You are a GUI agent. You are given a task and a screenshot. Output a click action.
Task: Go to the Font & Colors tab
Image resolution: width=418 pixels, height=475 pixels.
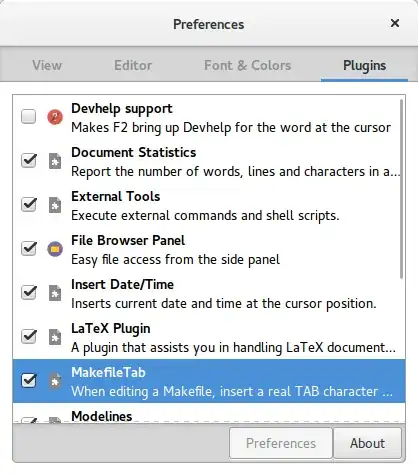[247, 65]
